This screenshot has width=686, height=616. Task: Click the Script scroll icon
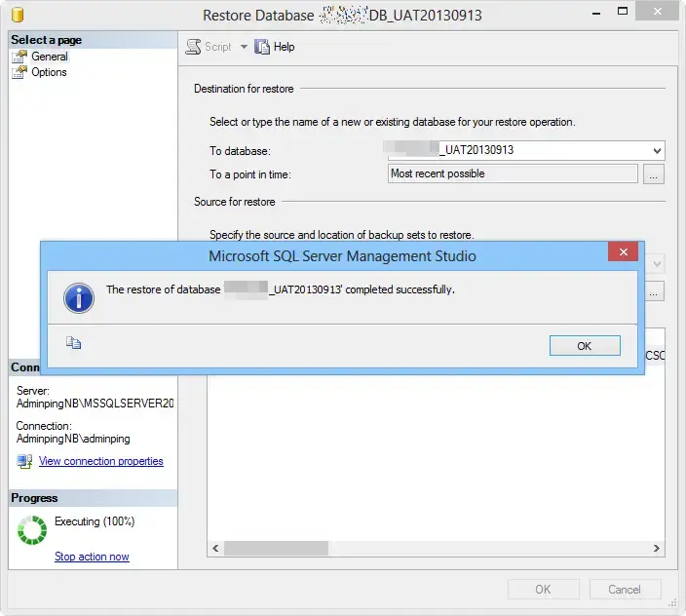193,47
